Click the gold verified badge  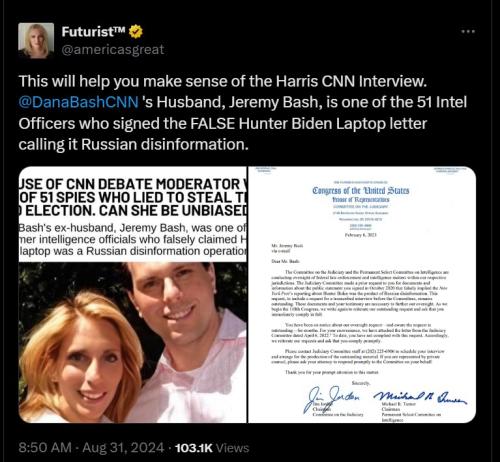pos(135,32)
